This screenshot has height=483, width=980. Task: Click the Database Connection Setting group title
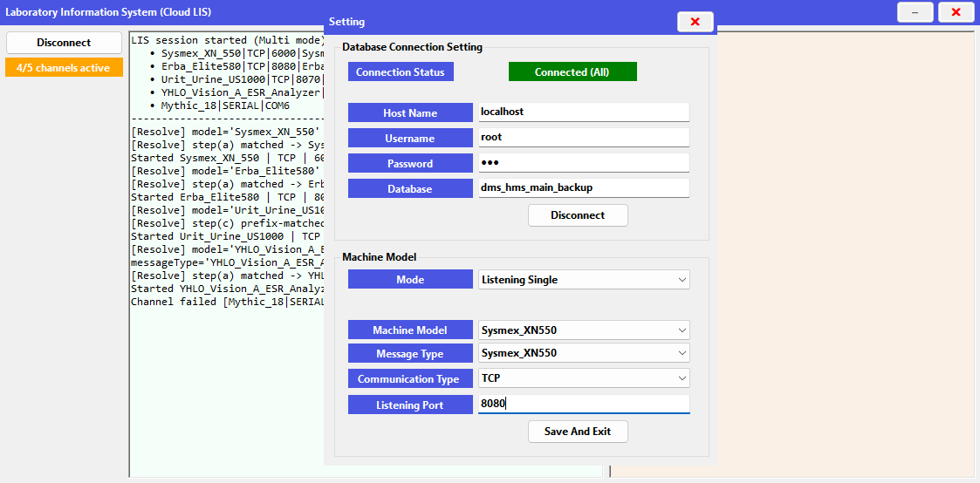click(x=413, y=47)
